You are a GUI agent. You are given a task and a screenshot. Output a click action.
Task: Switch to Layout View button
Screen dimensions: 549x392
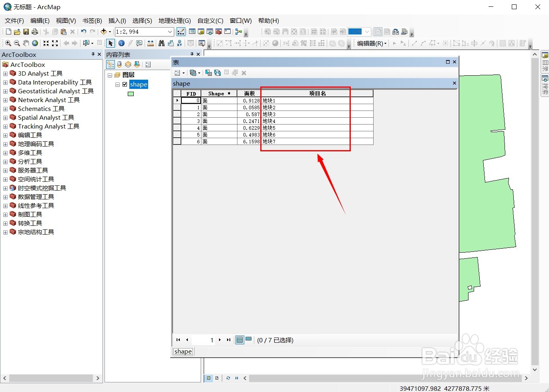click(217, 378)
